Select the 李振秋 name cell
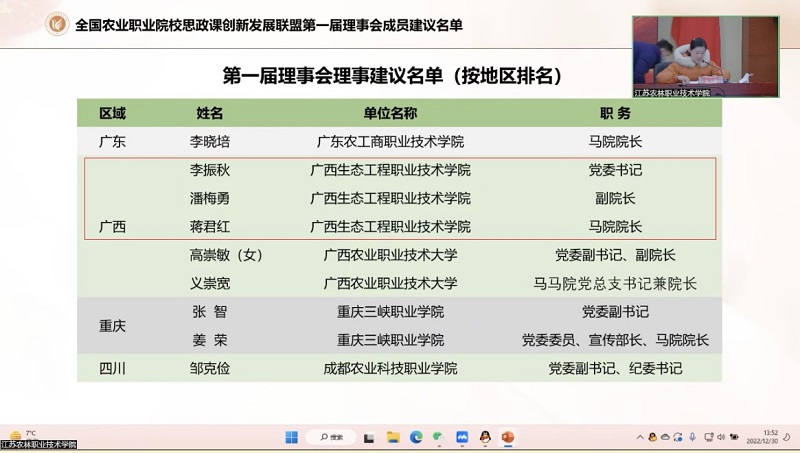The image size is (800, 453). point(210,170)
